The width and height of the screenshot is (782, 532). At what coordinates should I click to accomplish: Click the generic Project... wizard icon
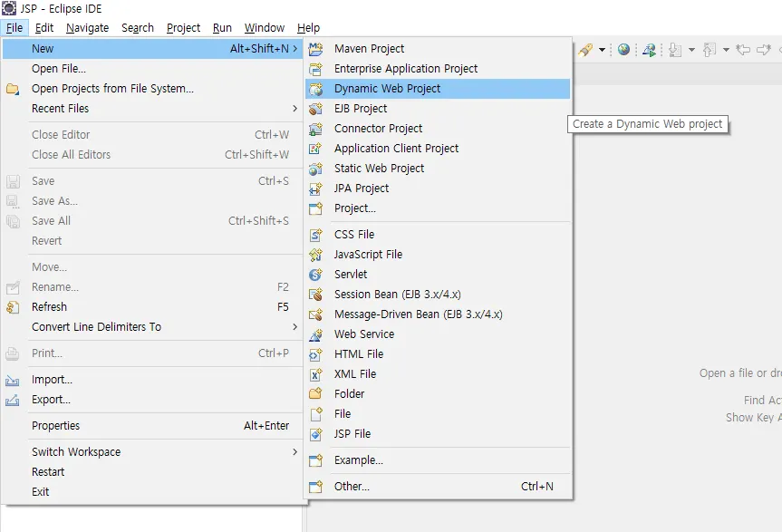point(315,208)
